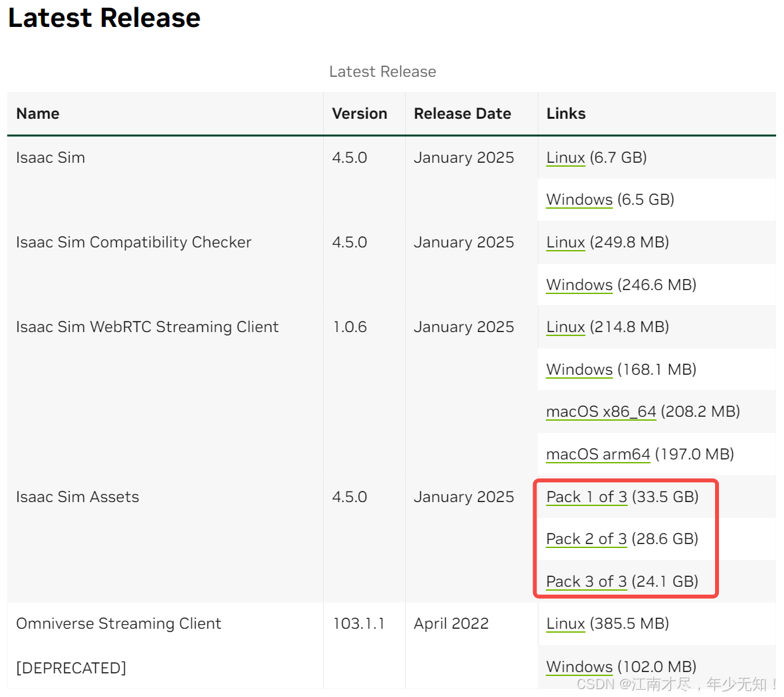The width and height of the screenshot is (784, 697).
Task: Download Isaac Sim Assets Pack 2 of 3
Action: coord(586,539)
